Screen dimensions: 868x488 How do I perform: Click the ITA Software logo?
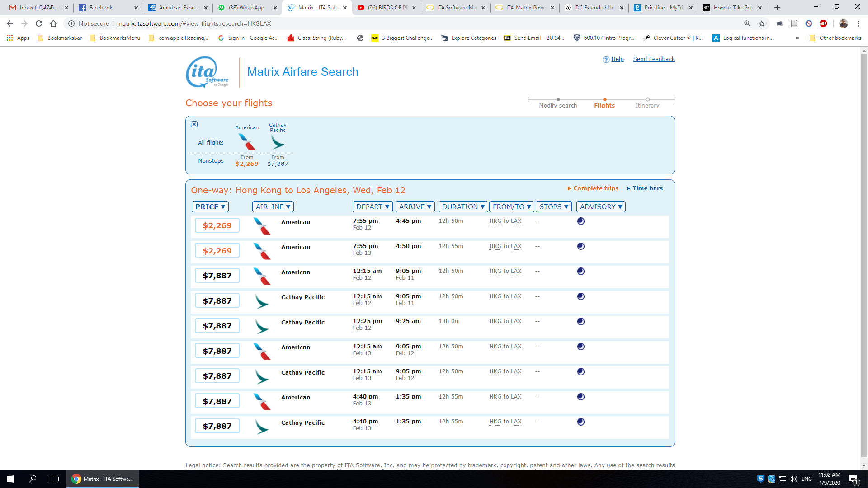207,71
